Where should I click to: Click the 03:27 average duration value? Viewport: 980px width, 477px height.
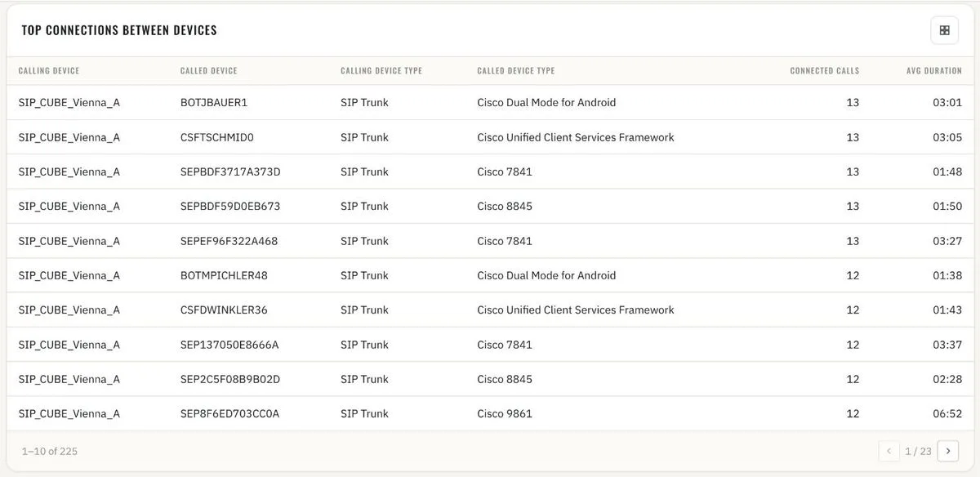point(947,241)
